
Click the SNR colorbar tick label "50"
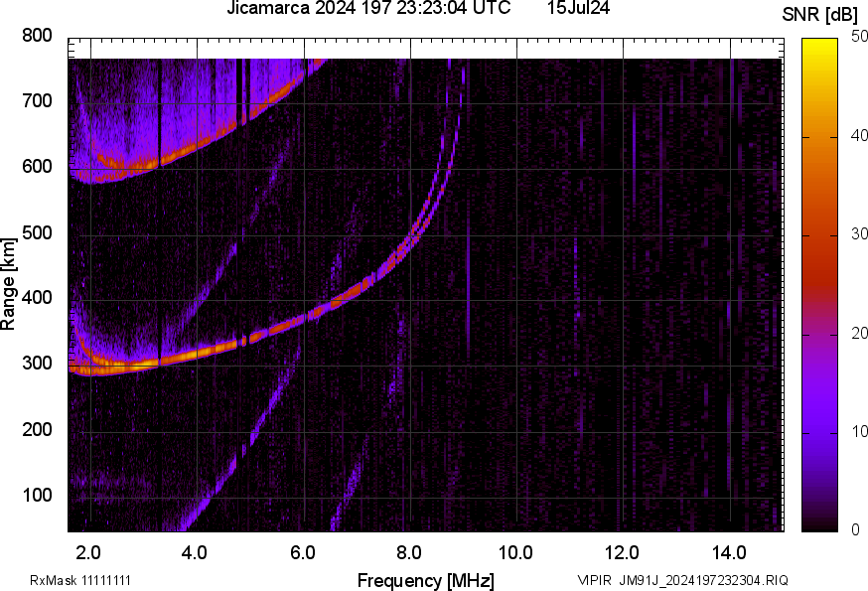click(859, 37)
